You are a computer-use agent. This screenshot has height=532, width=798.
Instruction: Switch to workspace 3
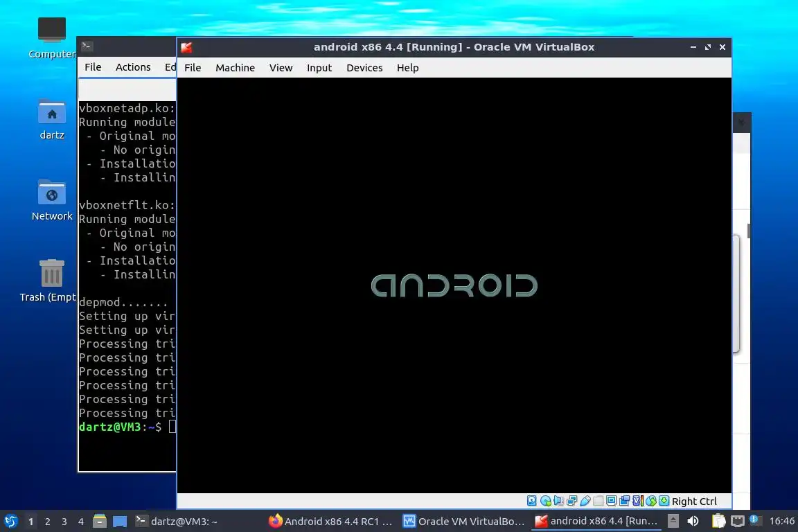click(64, 522)
